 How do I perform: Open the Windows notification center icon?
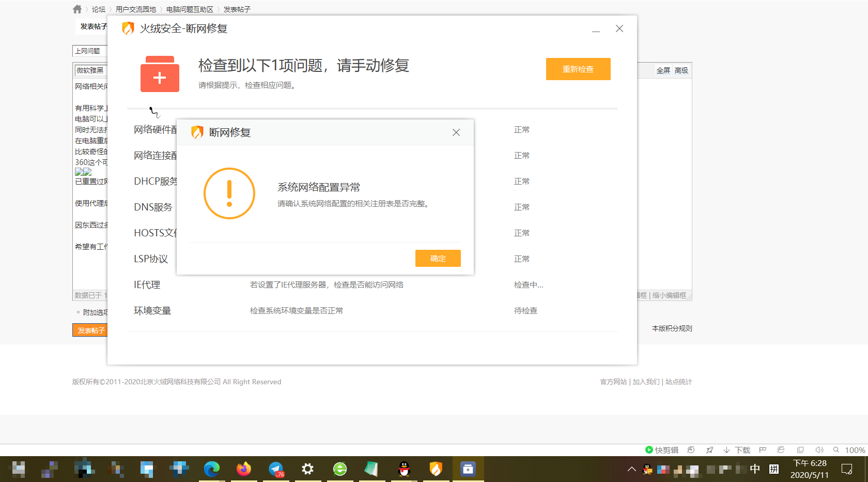[x=847, y=470]
